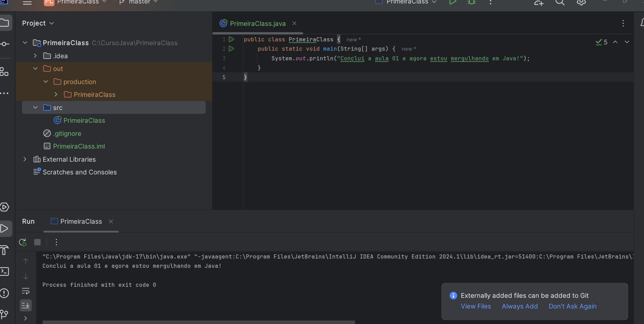
Task: Open the run configuration PrimeiraClass dropdown
Action: pyautogui.click(x=406, y=2)
